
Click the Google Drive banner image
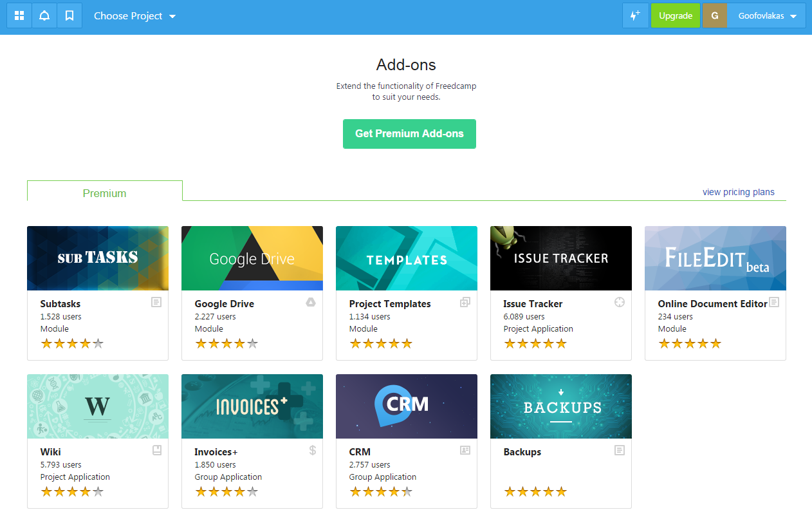pyautogui.click(x=252, y=258)
